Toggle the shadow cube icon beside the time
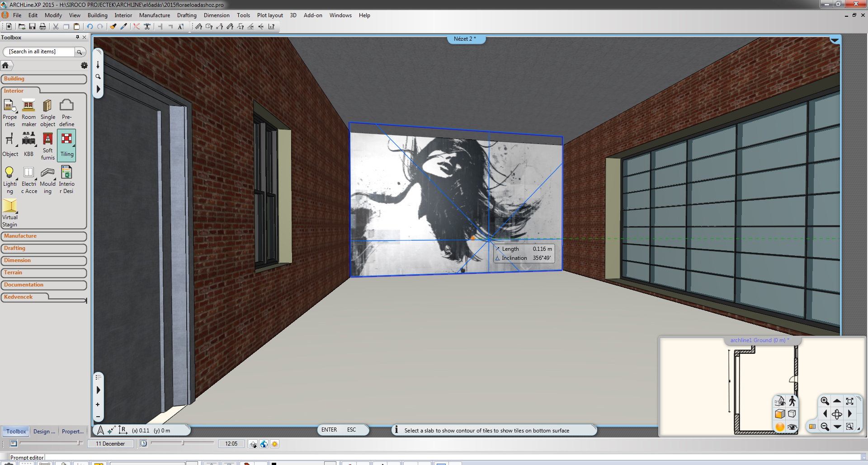The image size is (868, 465). pos(253,444)
